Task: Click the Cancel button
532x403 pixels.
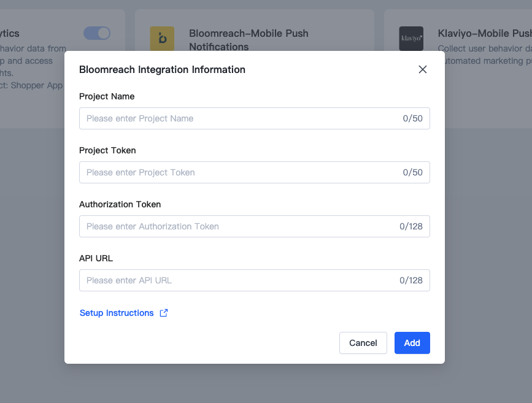Action: pyautogui.click(x=363, y=343)
